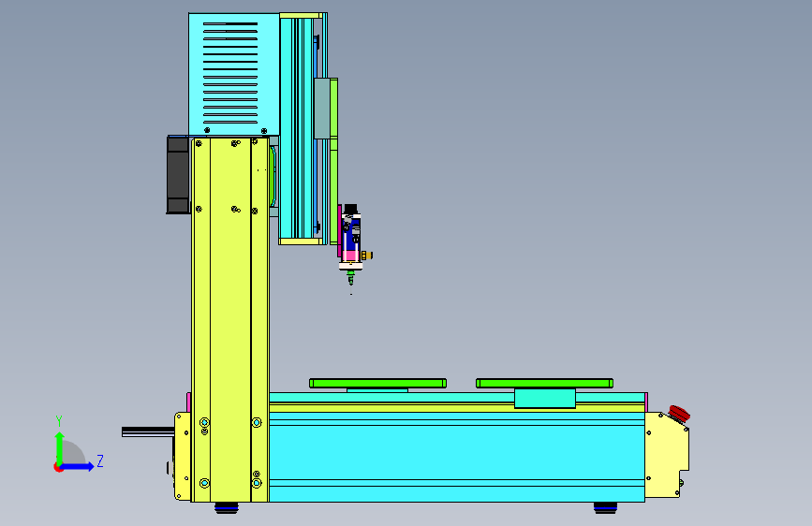Select the right rubber foot under the base
The height and width of the screenshot is (526, 812).
click(605, 508)
